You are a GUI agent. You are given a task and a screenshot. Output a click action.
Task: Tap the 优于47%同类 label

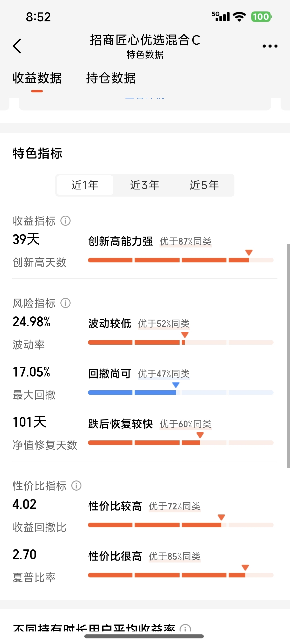click(164, 374)
